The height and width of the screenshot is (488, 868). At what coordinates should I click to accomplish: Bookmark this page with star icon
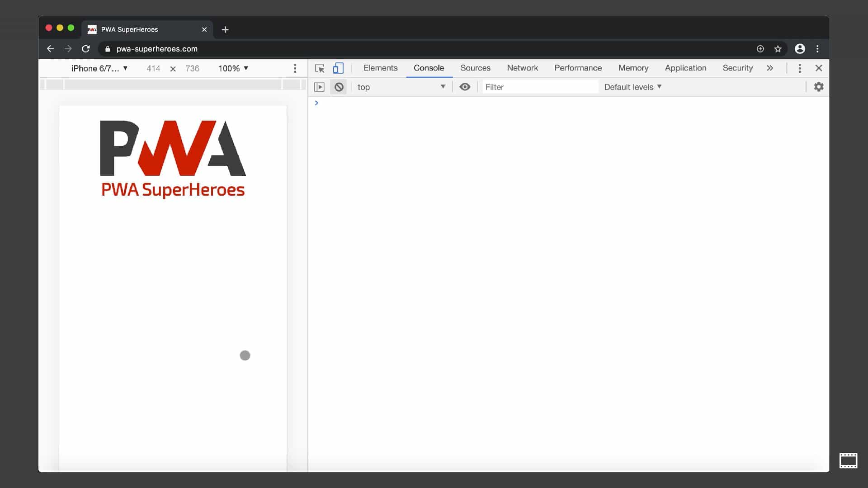point(778,49)
